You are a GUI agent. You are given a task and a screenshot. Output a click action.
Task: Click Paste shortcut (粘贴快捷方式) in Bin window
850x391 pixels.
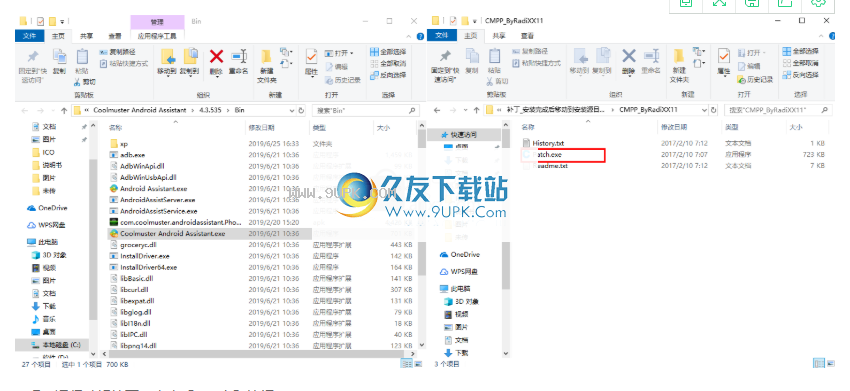(124, 63)
